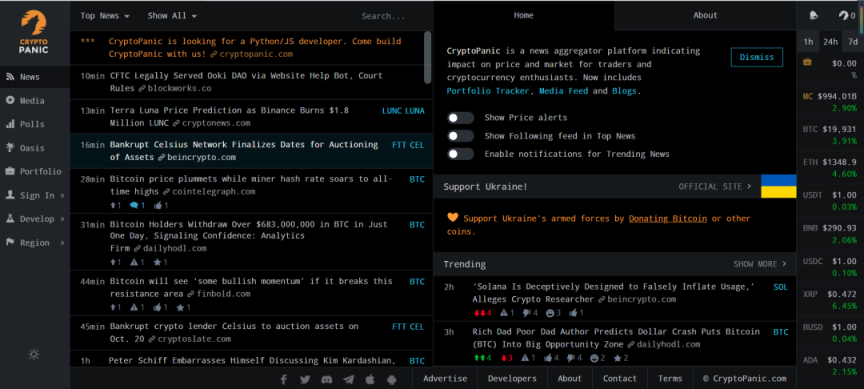Open the Top News dropdown
864x389 pixels.
pyautogui.click(x=105, y=16)
